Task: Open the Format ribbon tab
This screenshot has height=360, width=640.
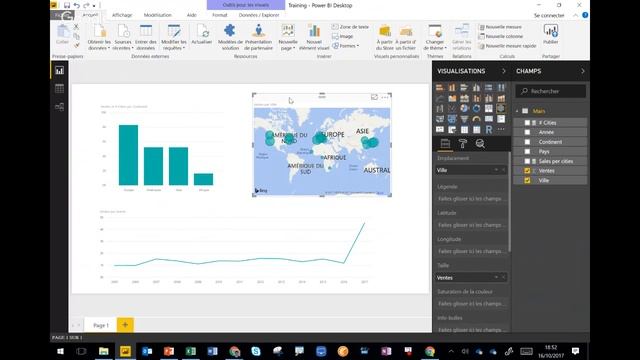Action: [220, 15]
